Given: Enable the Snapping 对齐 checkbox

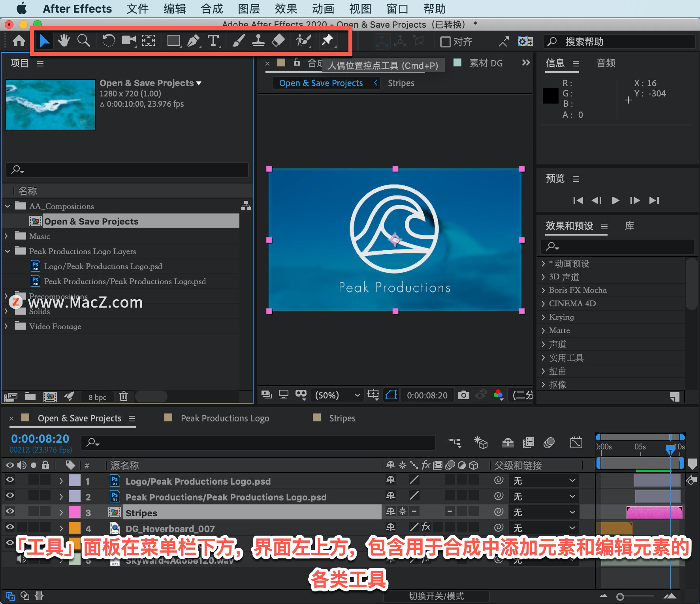Looking at the screenshot, I should (445, 42).
